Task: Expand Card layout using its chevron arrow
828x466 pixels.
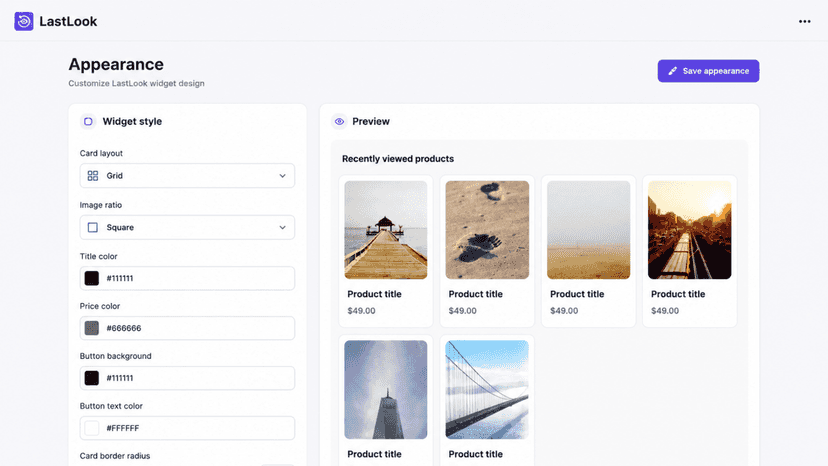Action: 283,176
